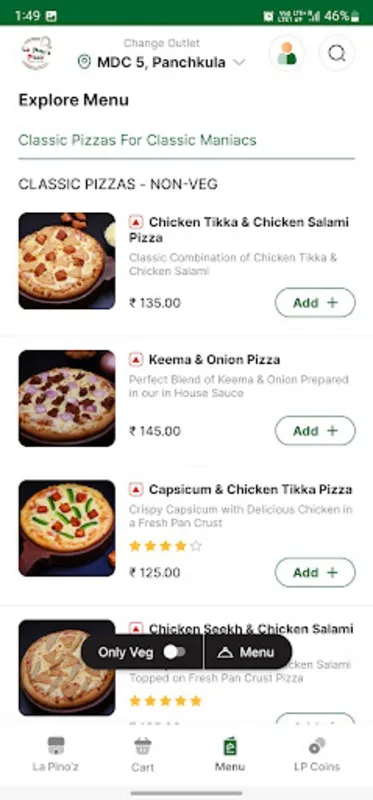Tap the location pin icon
This screenshot has width=373, height=800.
click(84, 63)
